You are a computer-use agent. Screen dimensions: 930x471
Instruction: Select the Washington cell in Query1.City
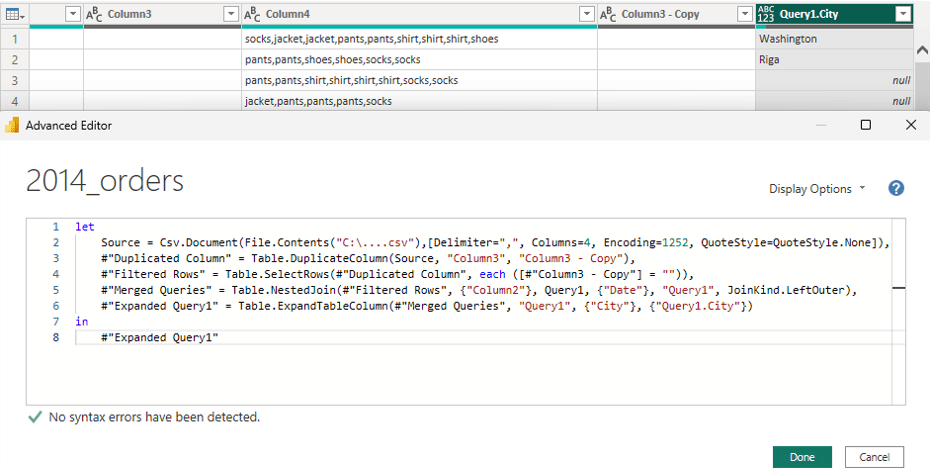click(833, 39)
